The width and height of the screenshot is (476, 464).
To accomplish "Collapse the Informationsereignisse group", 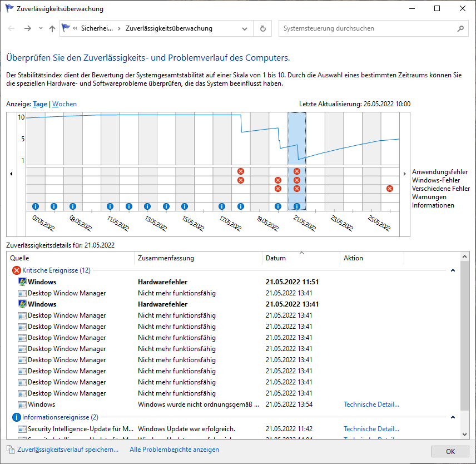I will pos(453,417).
